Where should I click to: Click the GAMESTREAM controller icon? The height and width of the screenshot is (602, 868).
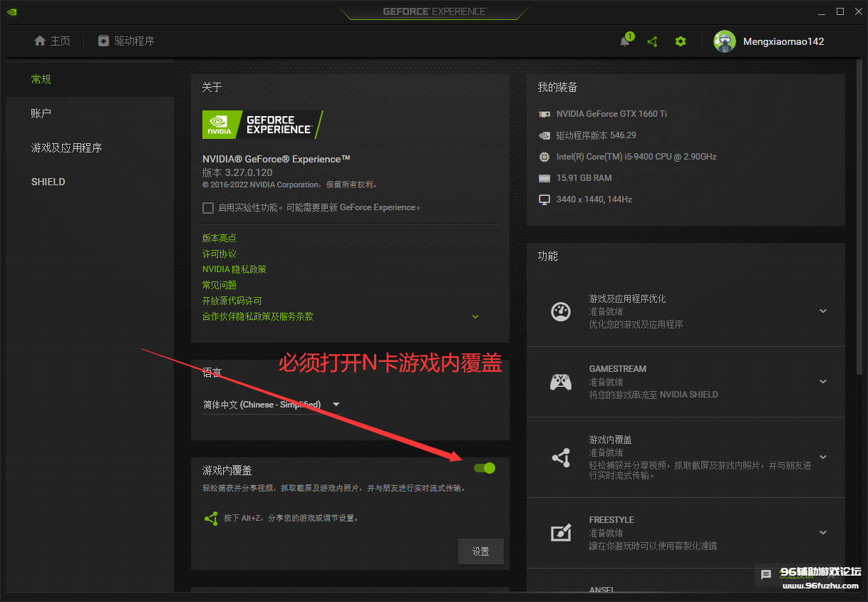tap(561, 382)
